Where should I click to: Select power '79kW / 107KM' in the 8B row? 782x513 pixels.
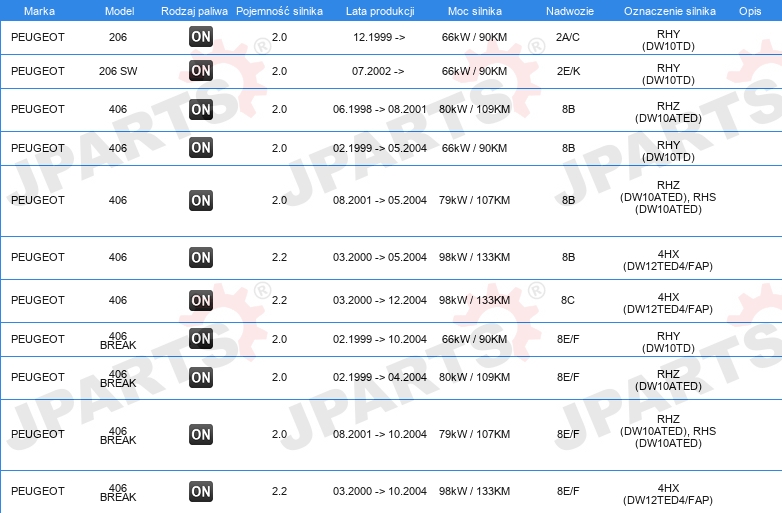(474, 200)
